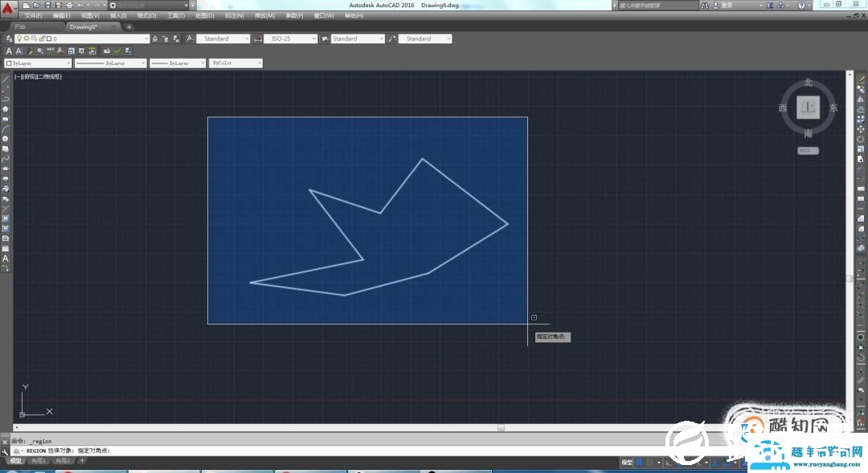
Task: Select the Line tool in draw toolbar
Action: (x=6, y=79)
